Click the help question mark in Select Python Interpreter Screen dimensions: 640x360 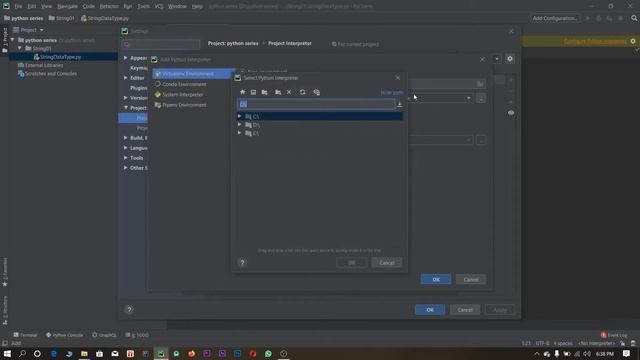(x=242, y=262)
